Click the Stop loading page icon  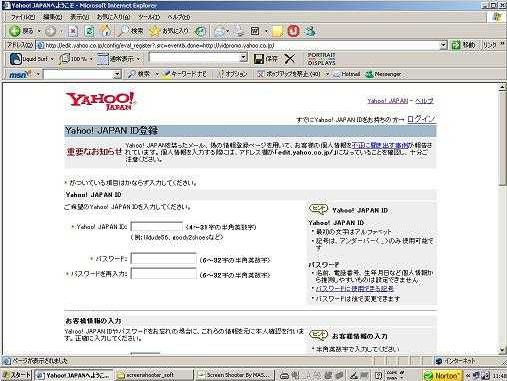pos(73,31)
